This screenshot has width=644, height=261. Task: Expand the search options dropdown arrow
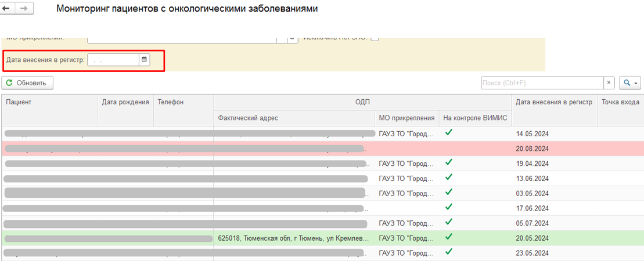636,84
